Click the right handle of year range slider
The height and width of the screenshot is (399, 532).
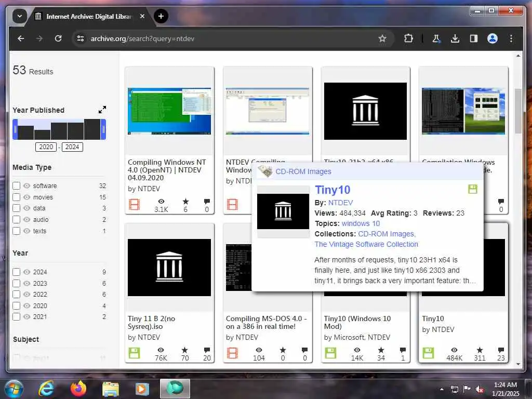103,129
